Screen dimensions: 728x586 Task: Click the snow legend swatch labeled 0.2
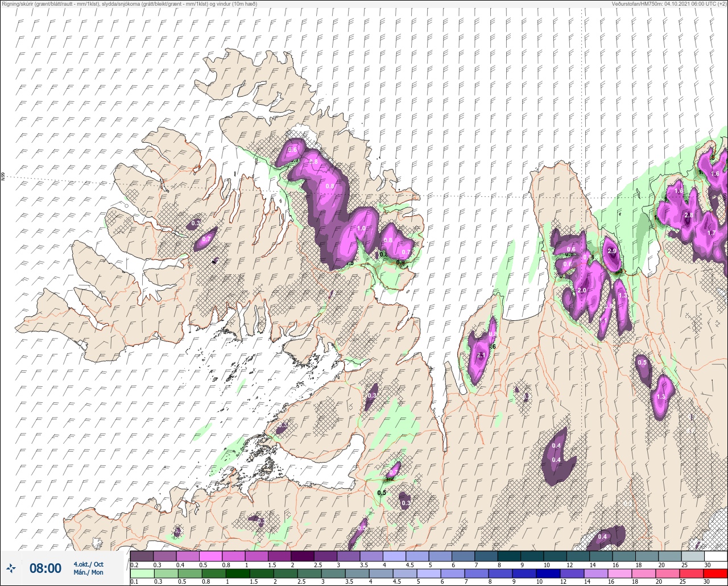pyautogui.click(x=142, y=556)
